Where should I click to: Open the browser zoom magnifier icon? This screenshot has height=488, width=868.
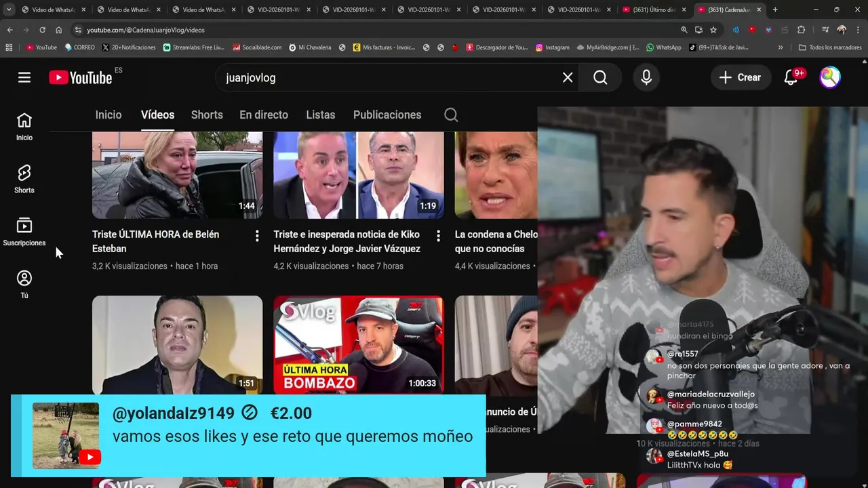(684, 30)
